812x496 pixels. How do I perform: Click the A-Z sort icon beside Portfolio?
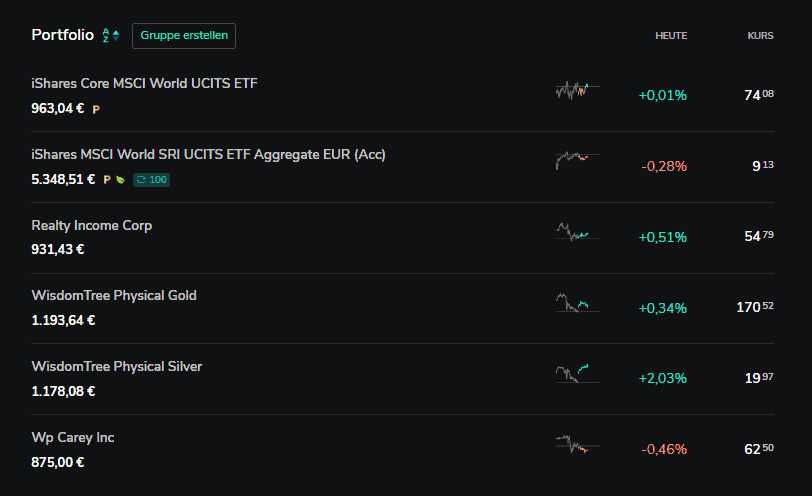[111, 35]
